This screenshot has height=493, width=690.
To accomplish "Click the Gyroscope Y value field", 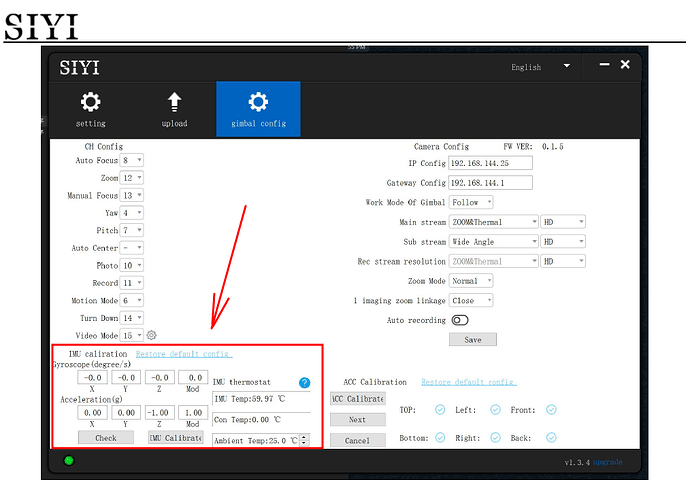I will [126, 377].
